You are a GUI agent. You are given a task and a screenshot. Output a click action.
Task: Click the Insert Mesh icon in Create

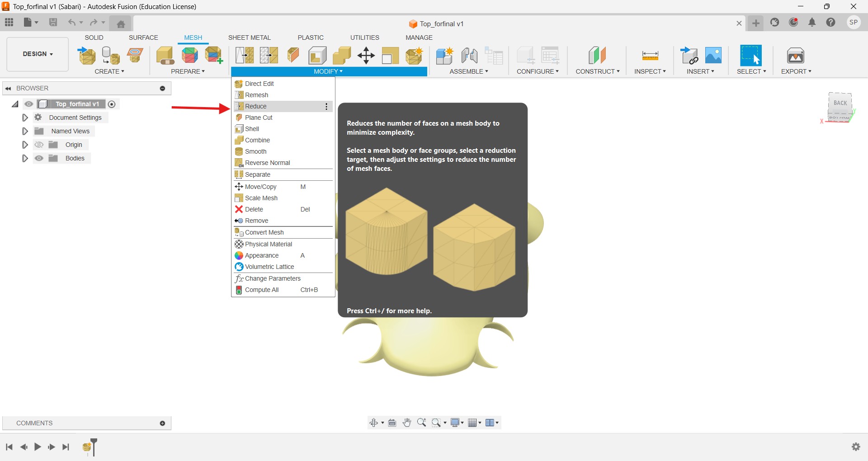click(87, 56)
